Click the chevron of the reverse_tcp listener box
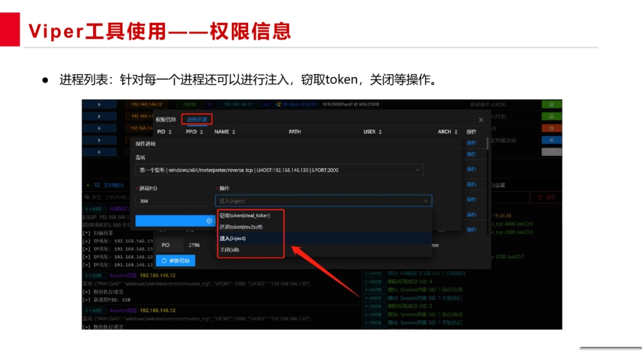 coord(417,170)
